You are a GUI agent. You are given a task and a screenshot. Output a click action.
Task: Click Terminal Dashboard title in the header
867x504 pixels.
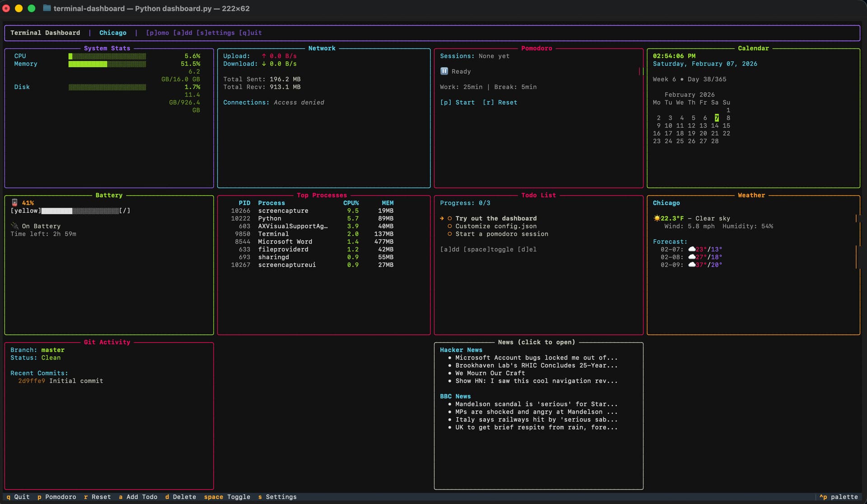pos(45,33)
